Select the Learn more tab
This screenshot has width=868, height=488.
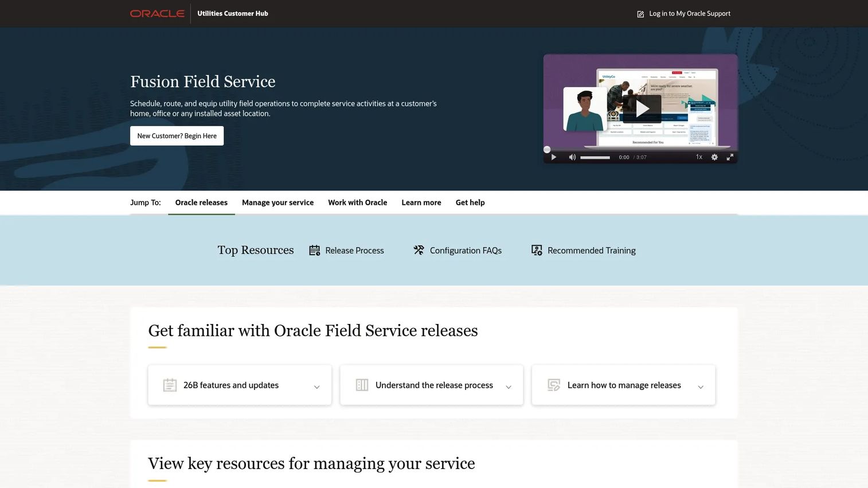421,202
